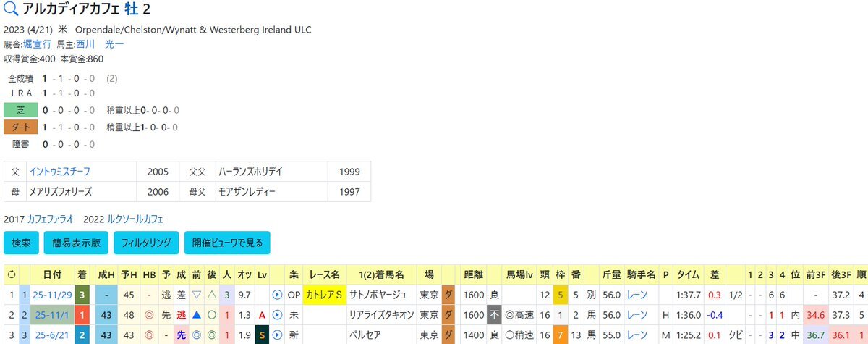Image resolution: width=868 pixels, height=344 pixels.
Task: Click finish position 2 badge in 25-6/21 row
Action: coord(81,336)
